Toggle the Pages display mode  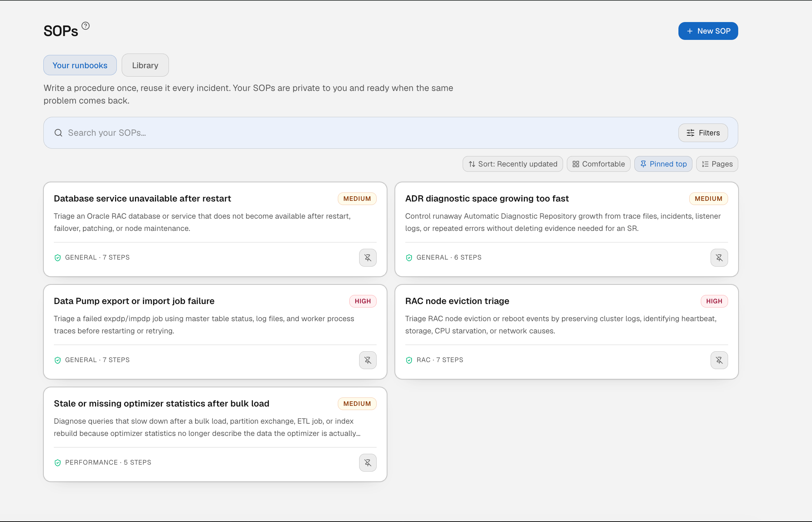coord(717,164)
